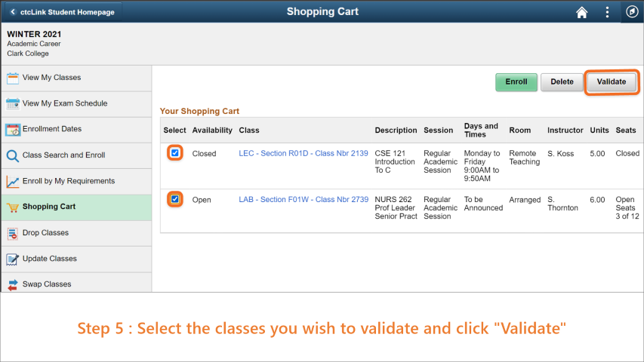The width and height of the screenshot is (644, 362).
Task: Click the View My Classes calendar icon
Action: tap(13, 78)
